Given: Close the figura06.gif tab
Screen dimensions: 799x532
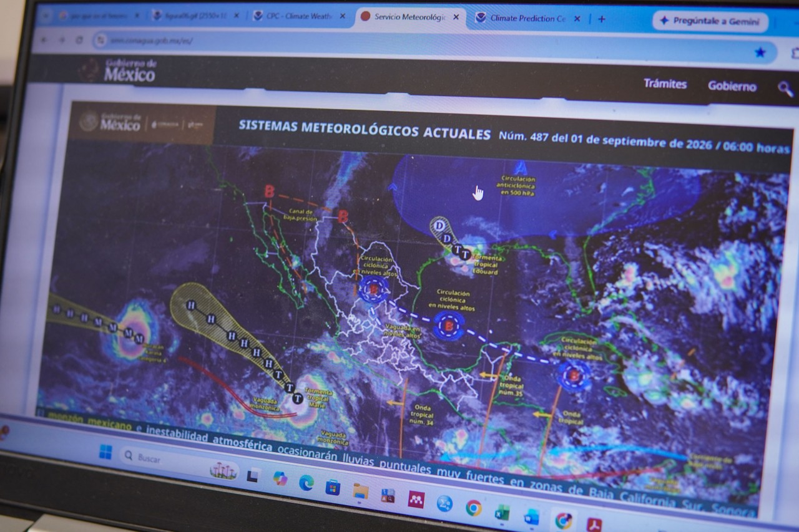Looking at the screenshot, I should (237, 16).
